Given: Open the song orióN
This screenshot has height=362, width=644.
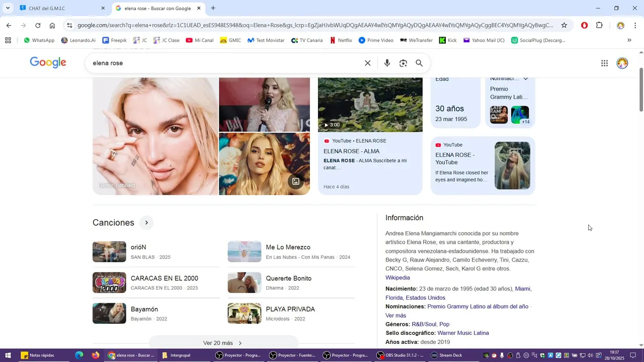Looking at the screenshot, I should pos(156,252).
